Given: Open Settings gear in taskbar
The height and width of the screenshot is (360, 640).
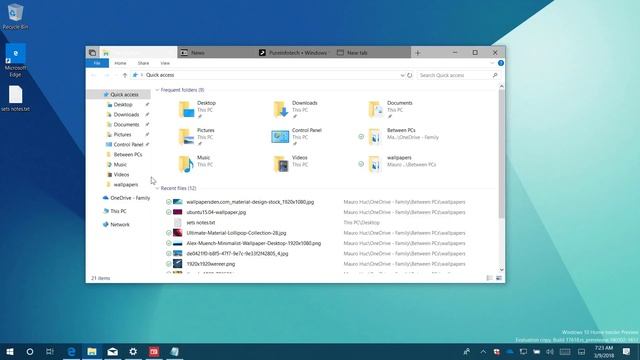Looking at the screenshot, I should coord(133,351).
